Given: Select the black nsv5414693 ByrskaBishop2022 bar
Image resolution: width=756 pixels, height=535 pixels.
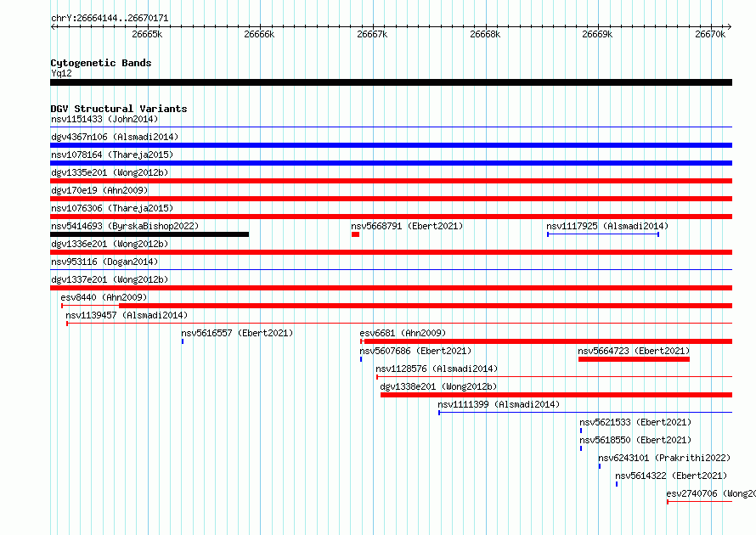Looking at the screenshot, I should [150, 234].
